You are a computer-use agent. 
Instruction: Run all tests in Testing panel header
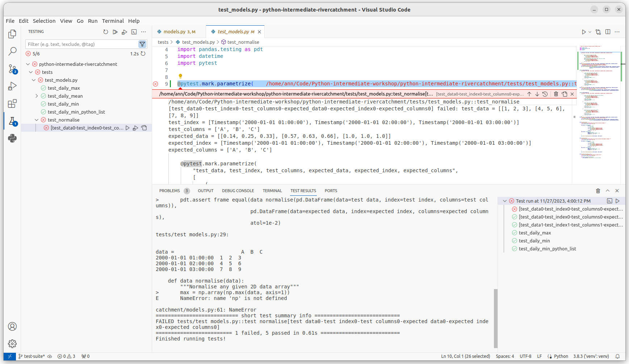[115, 32]
